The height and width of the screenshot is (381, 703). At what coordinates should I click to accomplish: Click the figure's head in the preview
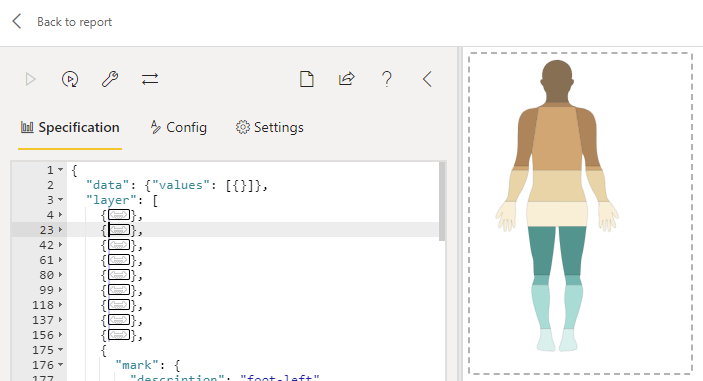(557, 82)
